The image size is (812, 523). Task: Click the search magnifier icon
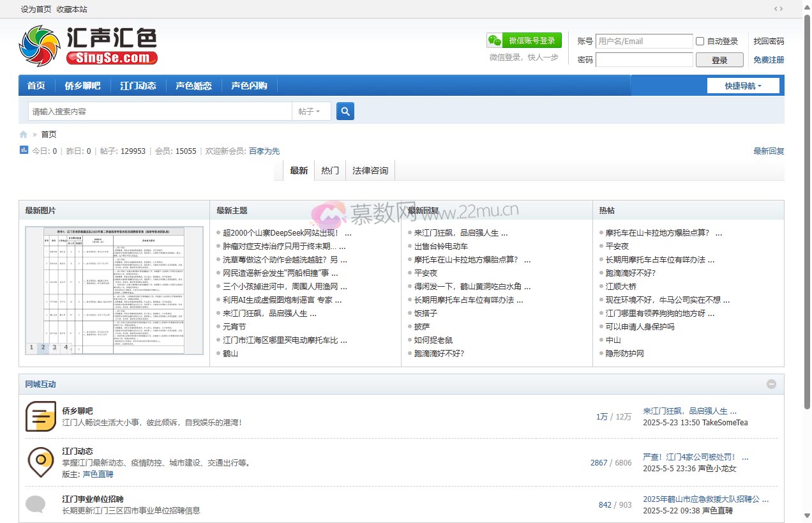pyautogui.click(x=345, y=110)
